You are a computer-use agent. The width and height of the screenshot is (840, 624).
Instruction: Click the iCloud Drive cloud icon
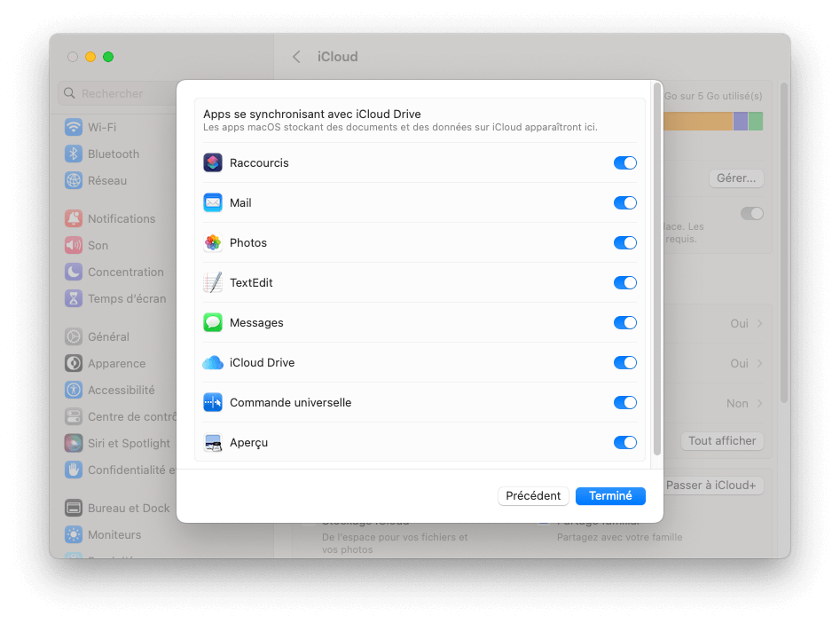[x=213, y=363]
